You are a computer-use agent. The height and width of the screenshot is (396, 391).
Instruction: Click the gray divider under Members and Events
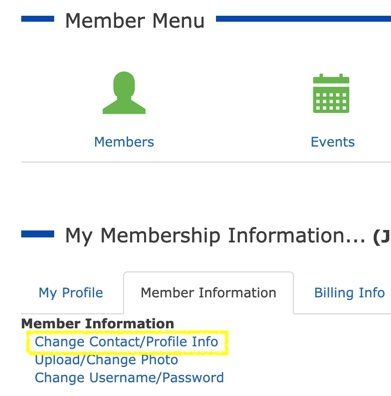206,162
